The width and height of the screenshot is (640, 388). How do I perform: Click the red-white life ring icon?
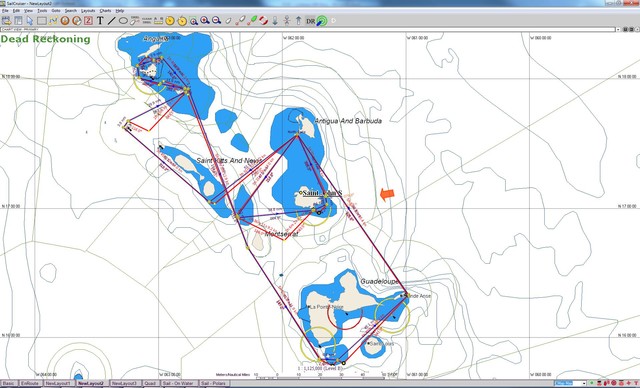[263, 20]
